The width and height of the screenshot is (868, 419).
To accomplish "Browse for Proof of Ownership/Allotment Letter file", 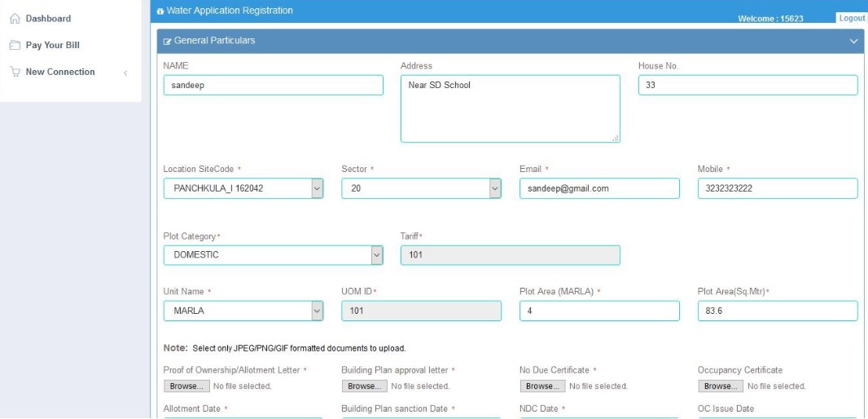I will [186, 386].
